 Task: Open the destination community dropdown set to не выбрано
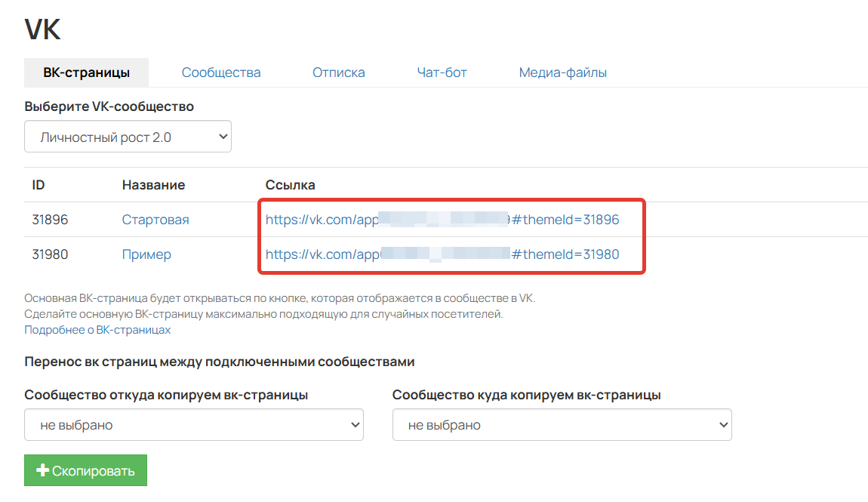tap(562, 424)
